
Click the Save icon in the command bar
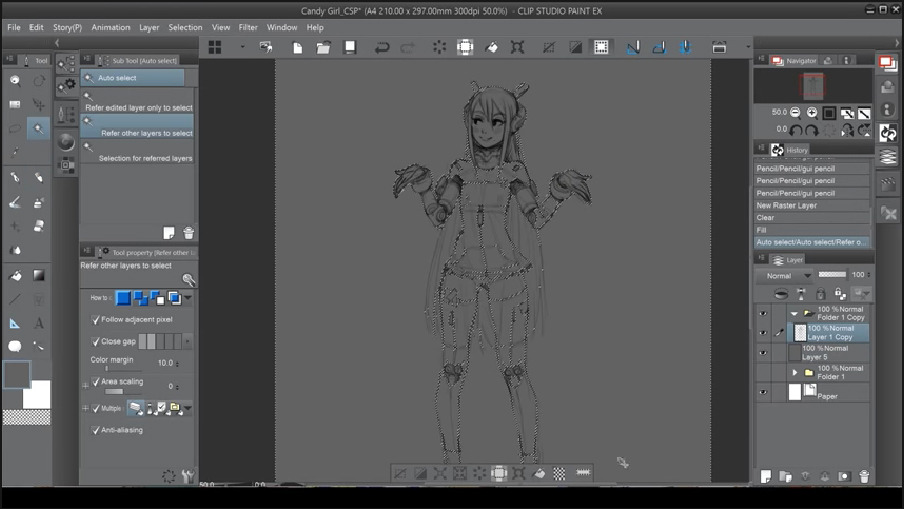[x=350, y=47]
